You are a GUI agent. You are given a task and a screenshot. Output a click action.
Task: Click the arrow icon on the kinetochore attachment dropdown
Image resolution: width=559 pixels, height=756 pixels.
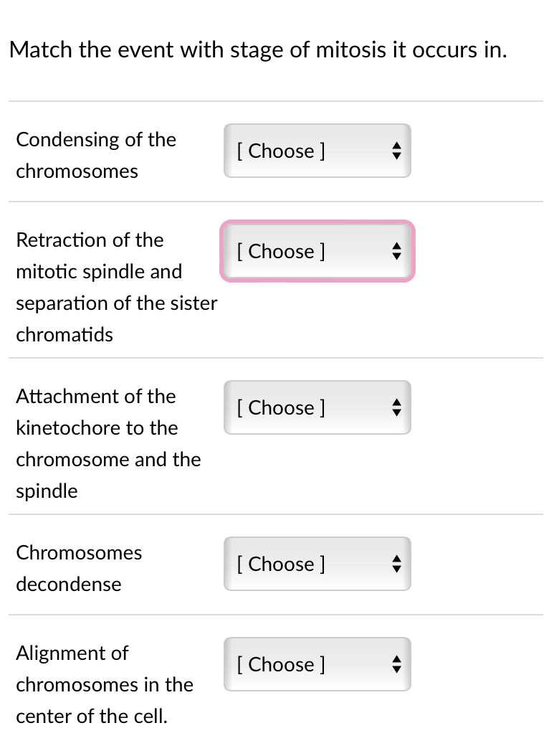396,407
